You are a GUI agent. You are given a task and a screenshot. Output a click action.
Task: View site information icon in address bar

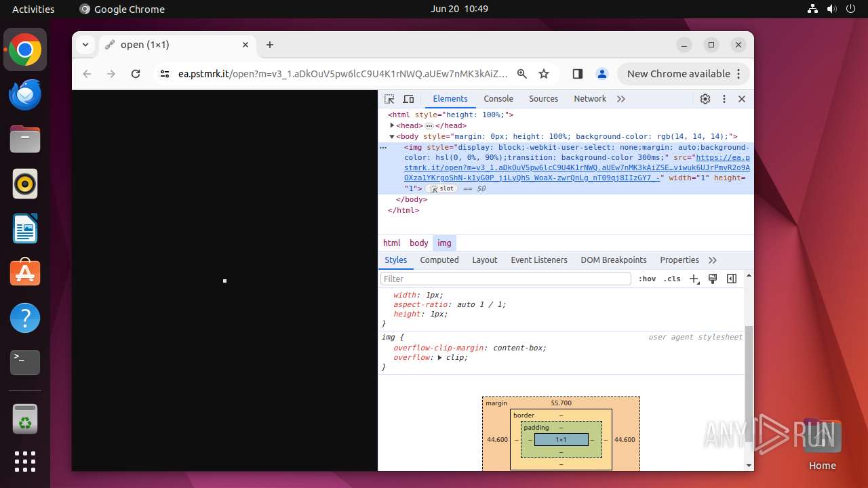click(164, 74)
